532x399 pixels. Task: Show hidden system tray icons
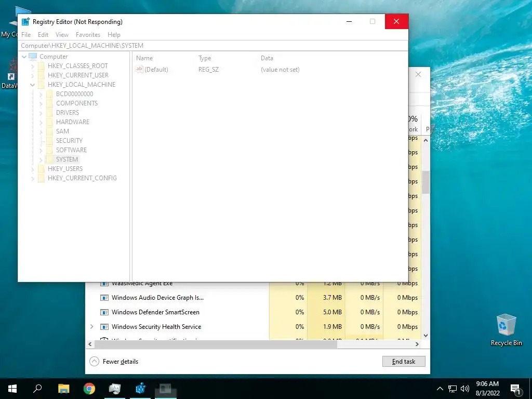click(x=440, y=389)
